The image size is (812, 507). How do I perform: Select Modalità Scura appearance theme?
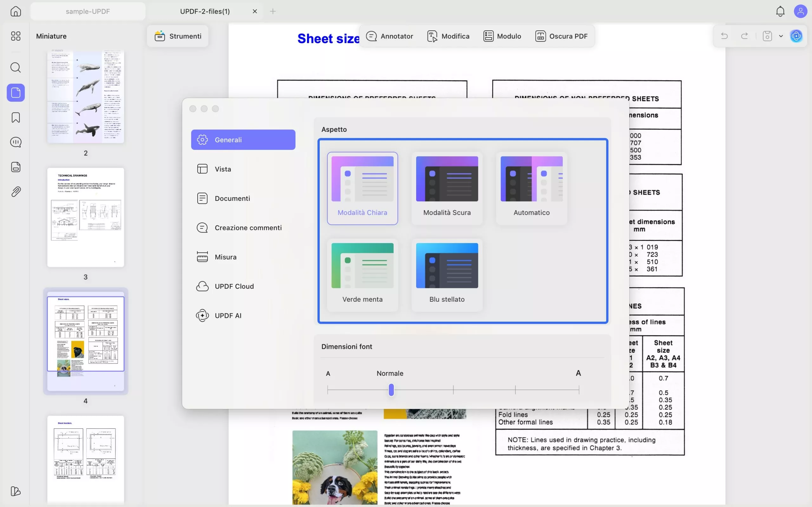pyautogui.click(x=447, y=188)
